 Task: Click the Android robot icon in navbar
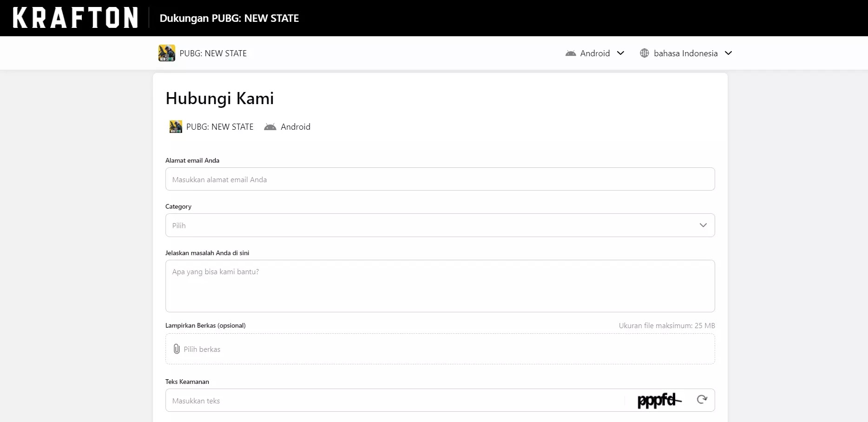coord(571,53)
